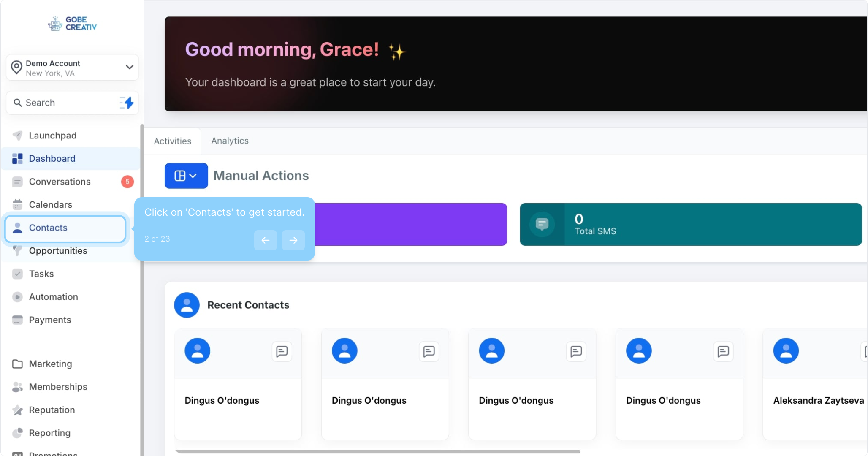This screenshot has height=456, width=868.
Task: Open the blue dashboard layout dropdown
Action: click(x=186, y=176)
